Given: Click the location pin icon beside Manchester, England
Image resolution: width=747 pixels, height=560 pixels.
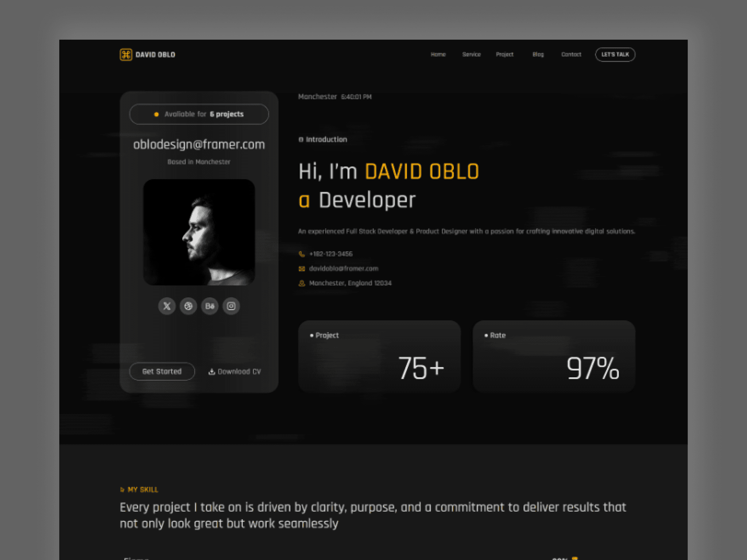Looking at the screenshot, I should pyautogui.click(x=302, y=283).
